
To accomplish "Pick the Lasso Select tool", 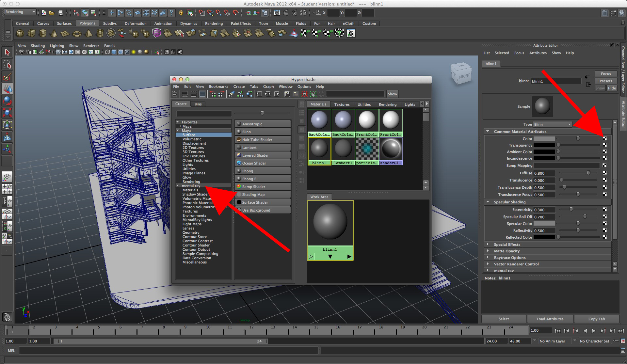I will (x=7, y=65).
